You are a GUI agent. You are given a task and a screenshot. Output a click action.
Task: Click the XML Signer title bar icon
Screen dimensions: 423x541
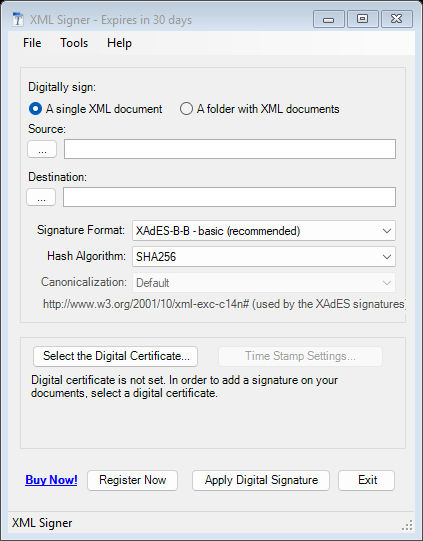coord(18,19)
